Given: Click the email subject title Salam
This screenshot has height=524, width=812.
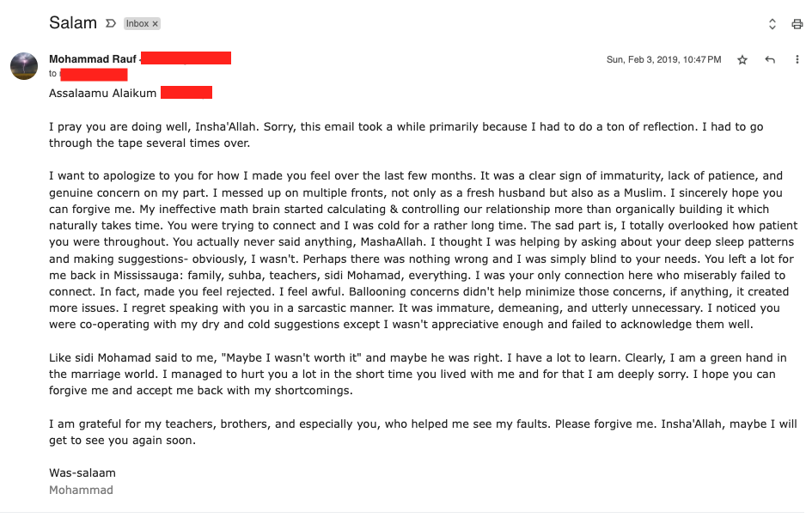Looking at the screenshot, I should click(73, 23).
